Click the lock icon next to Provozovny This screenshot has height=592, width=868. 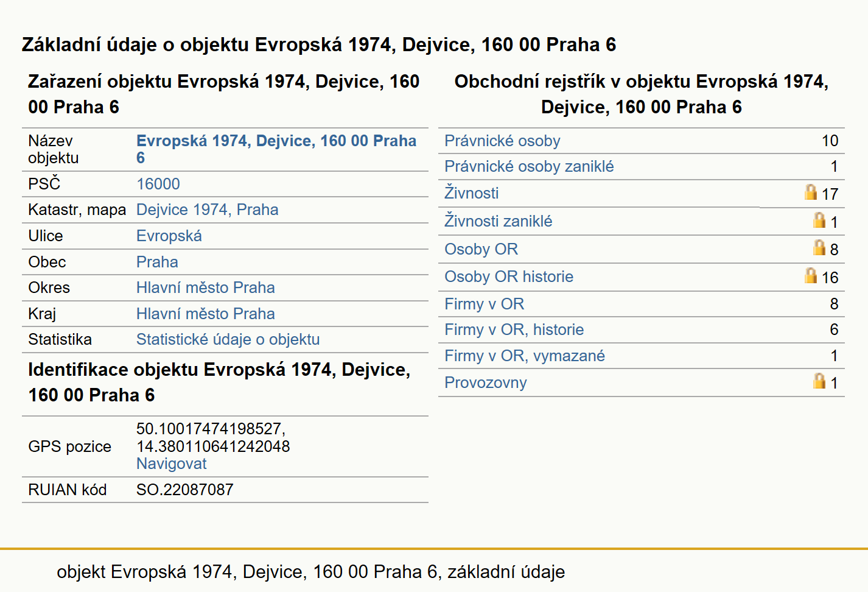pos(819,381)
